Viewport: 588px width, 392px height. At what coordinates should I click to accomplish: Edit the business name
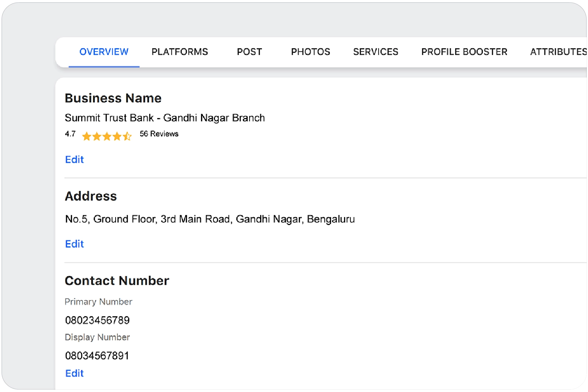[x=75, y=160]
